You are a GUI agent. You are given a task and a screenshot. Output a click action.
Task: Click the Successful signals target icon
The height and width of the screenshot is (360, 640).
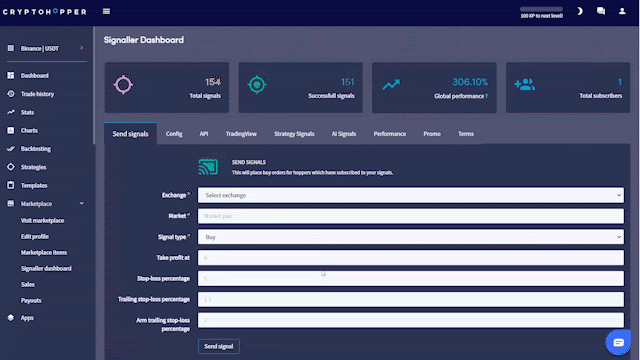pos(257,84)
